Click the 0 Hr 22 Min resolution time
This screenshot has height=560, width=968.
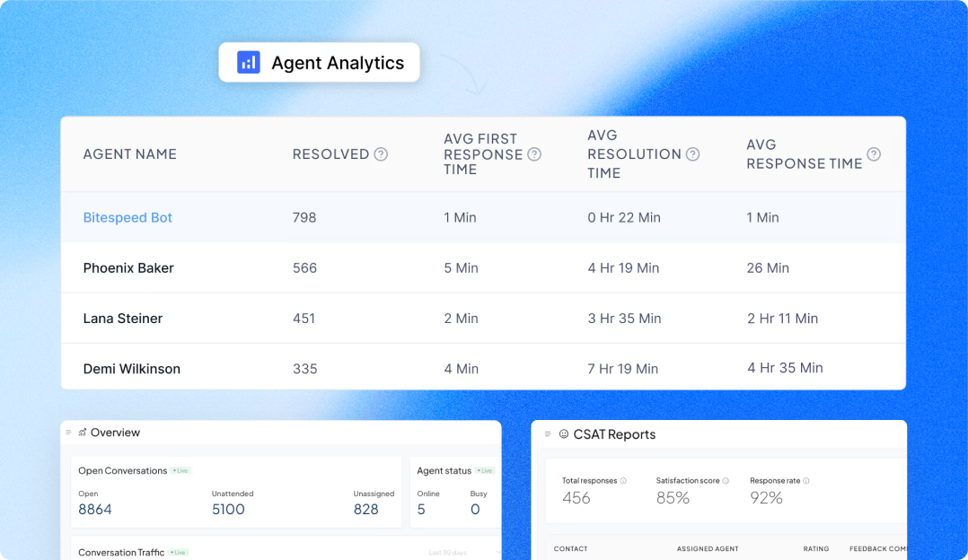point(624,218)
